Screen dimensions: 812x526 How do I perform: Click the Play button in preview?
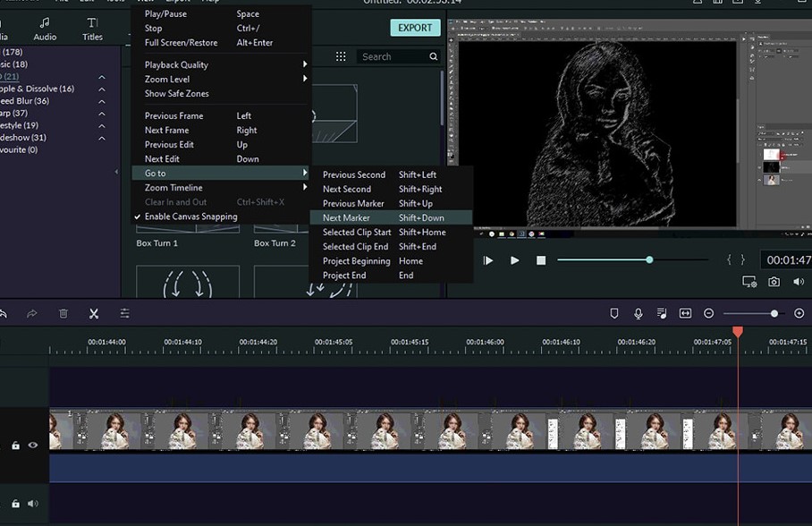[x=514, y=260]
